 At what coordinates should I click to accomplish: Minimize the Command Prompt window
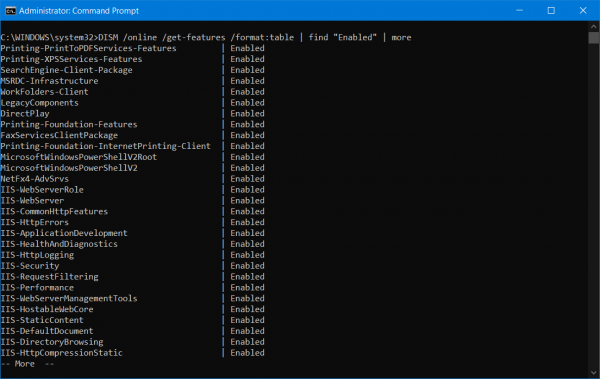tap(519, 11)
